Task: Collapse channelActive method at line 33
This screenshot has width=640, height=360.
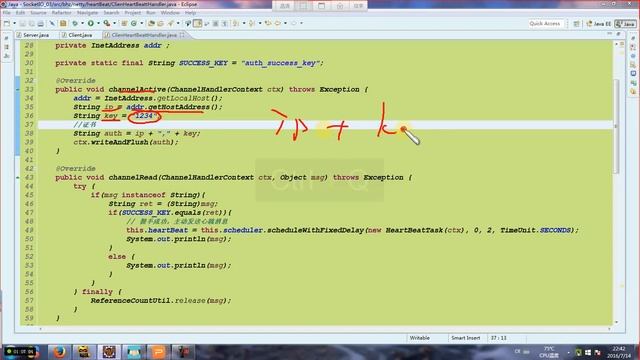Action: 18,89
